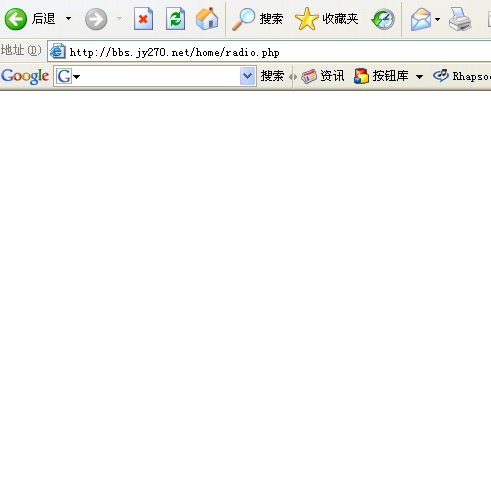Expand the Back button history dropdown arrow
Viewport: 491px width, 503px height.
(x=68, y=19)
